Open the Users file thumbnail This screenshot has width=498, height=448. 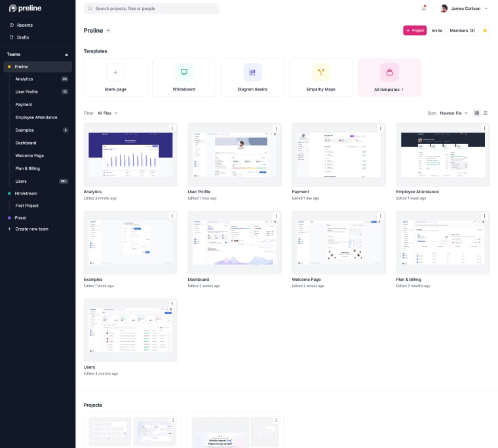point(130,330)
